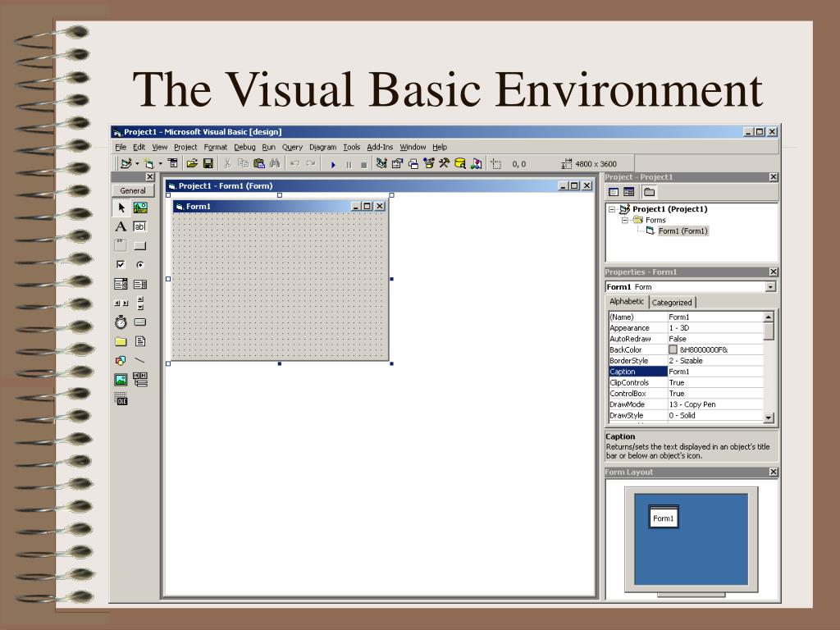Switch to the Categorized tab
840x630 pixels.
coord(672,303)
